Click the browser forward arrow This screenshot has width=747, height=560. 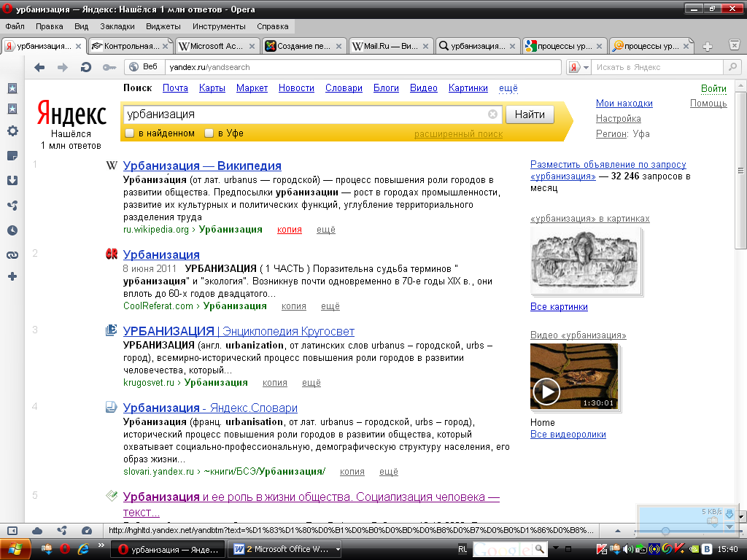(x=63, y=67)
